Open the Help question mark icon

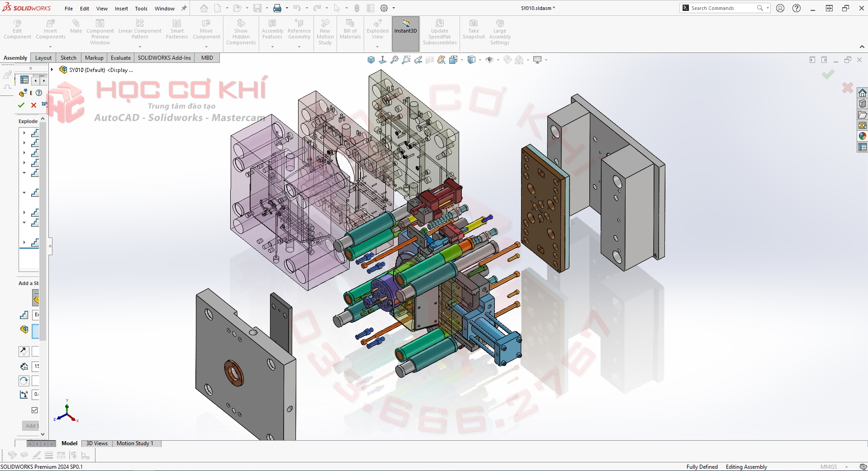tap(797, 8)
